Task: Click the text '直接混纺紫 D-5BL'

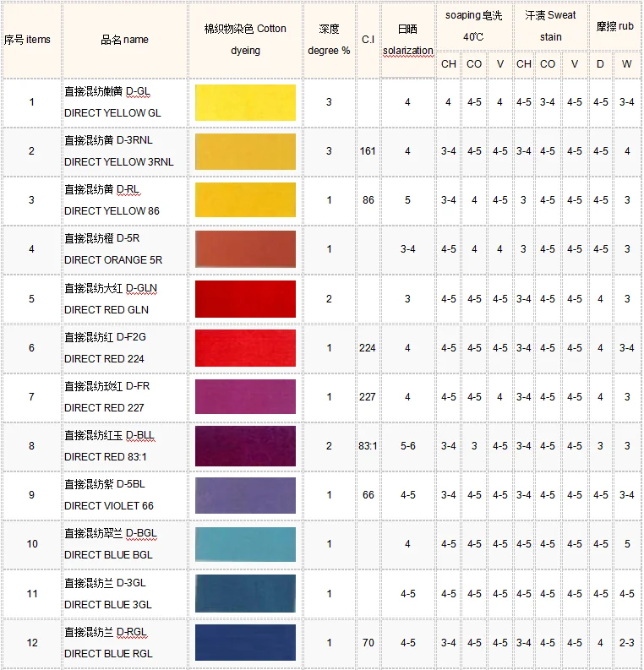Action: (x=105, y=484)
